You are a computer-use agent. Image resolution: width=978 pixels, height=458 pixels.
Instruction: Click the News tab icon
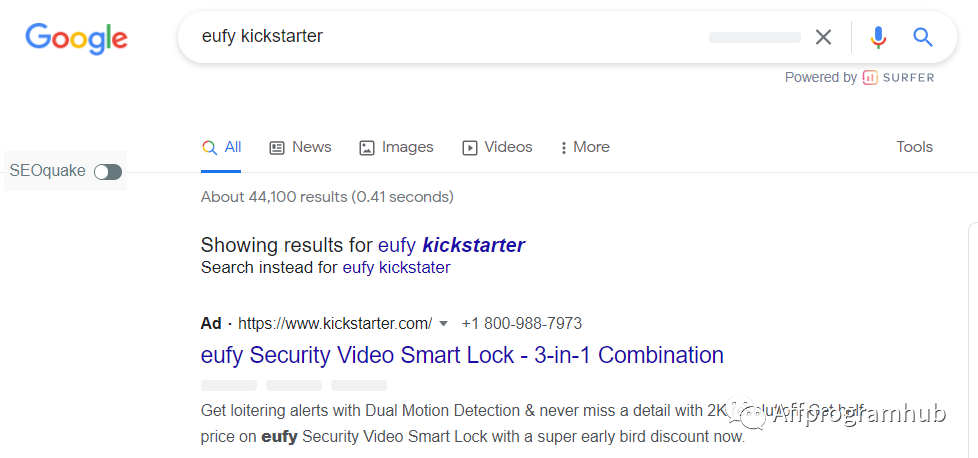(276, 148)
